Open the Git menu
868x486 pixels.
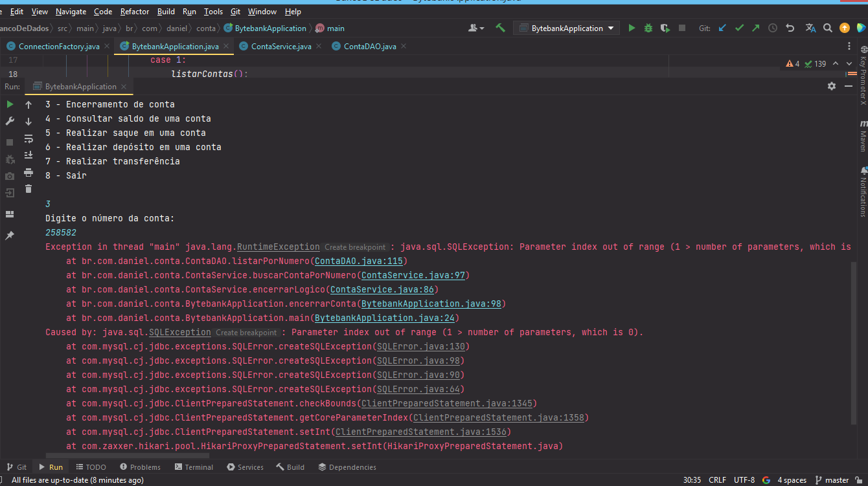coord(235,12)
